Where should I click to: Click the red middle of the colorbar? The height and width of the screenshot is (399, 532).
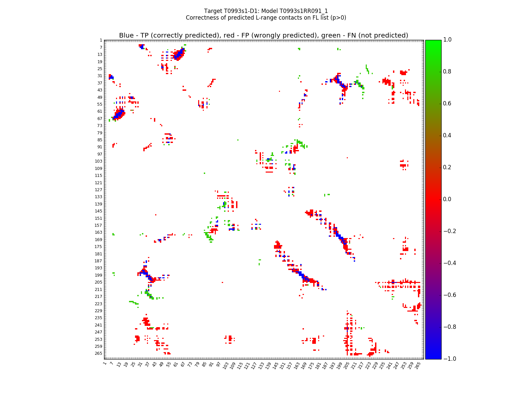(433, 199)
